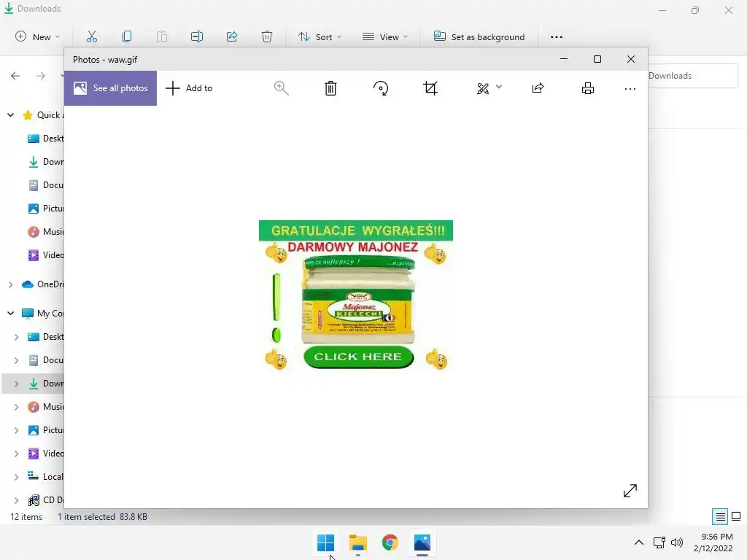Click the Rename icon in Explorer toolbar

click(197, 36)
